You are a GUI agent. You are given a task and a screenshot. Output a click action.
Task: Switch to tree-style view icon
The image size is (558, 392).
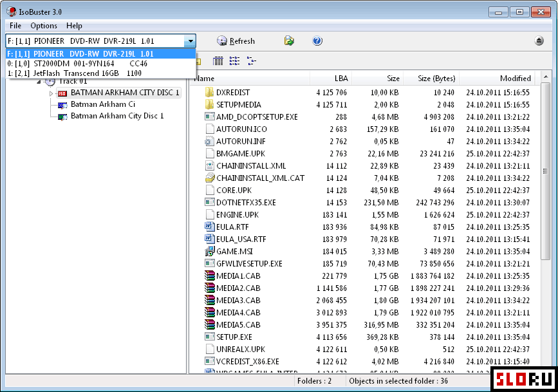click(251, 61)
